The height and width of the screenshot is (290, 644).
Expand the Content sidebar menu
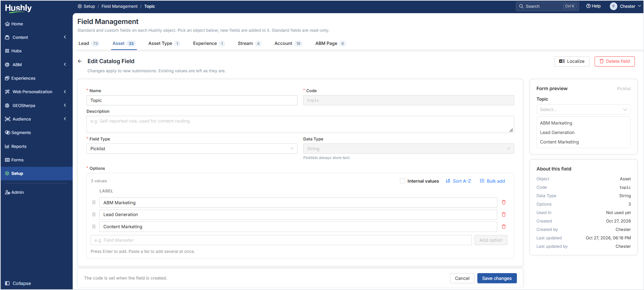pos(65,37)
